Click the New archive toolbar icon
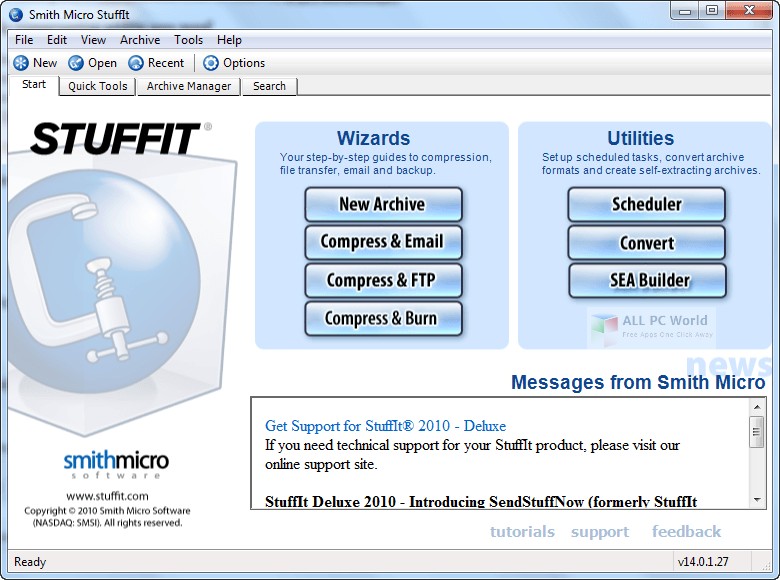Screen dimensions: 780x580 click(21, 63)
